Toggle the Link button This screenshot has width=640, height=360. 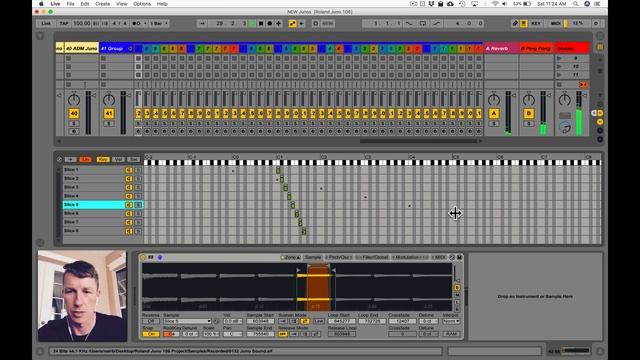click(46, 24)
